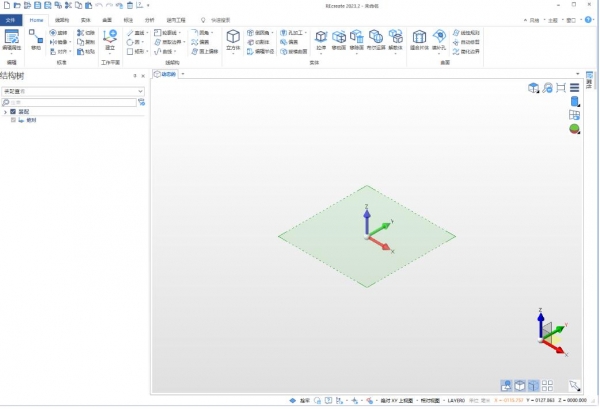The image size is (600, 409).
Task: Click the 自动修复 button in 曲面 group
Action: click(x=470, y=42)
